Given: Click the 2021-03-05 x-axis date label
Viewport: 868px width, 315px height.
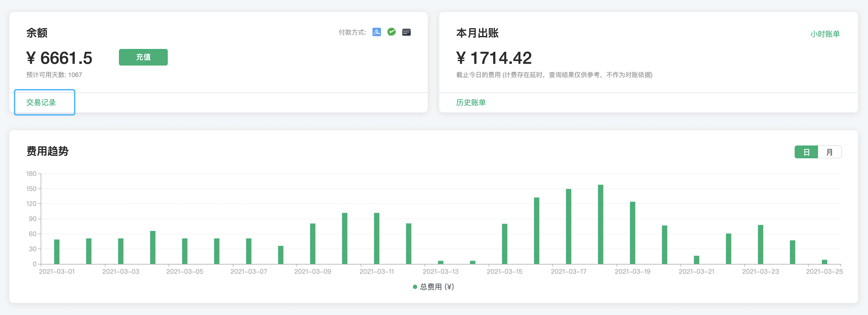Looking at the screenshot, I should pyautogui.click(x=185, y=272).
